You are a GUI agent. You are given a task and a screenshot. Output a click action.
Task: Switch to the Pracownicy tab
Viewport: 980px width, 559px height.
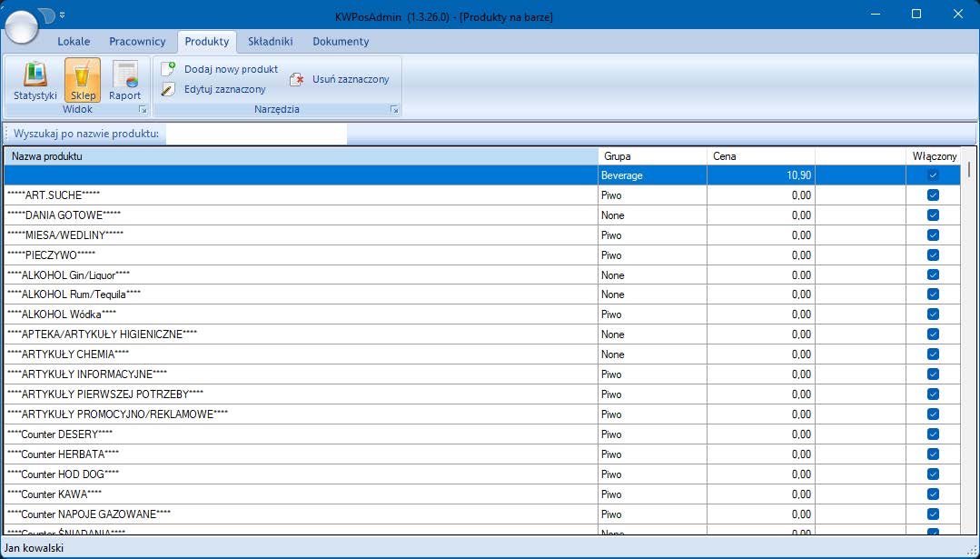137,42
